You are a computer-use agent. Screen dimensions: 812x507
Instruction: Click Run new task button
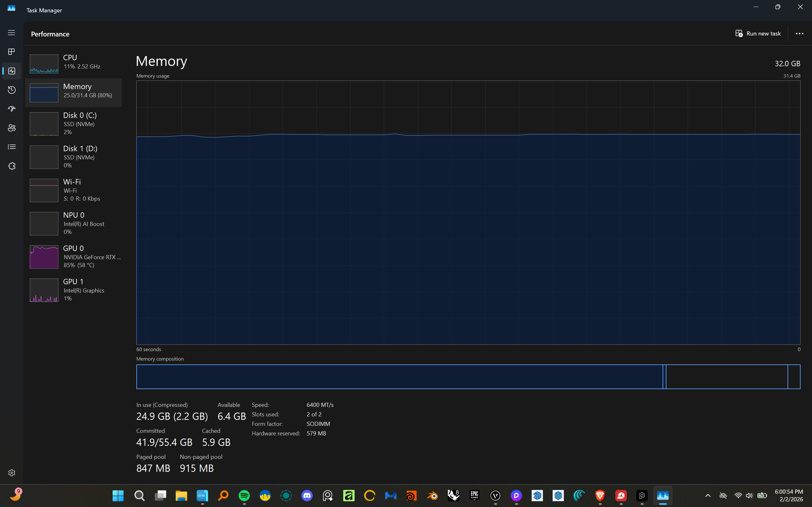(758, 34)
